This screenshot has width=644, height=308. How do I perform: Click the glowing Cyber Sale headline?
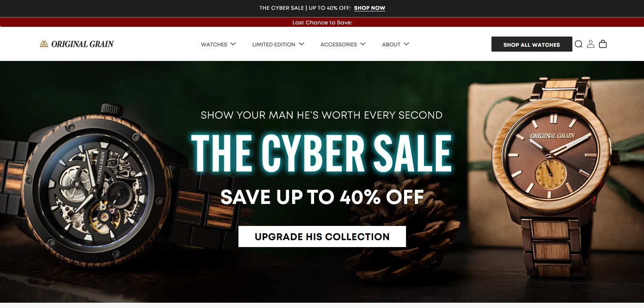pos(322,153)
